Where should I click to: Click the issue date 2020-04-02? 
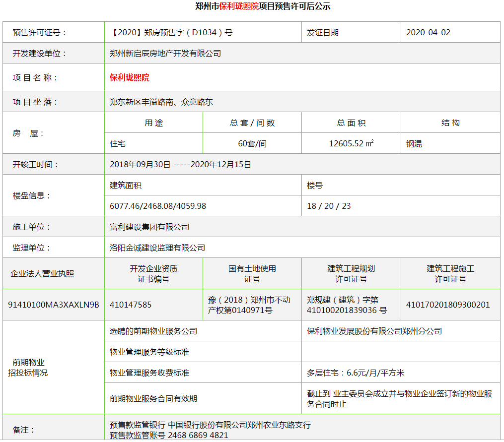coord(428,32)
